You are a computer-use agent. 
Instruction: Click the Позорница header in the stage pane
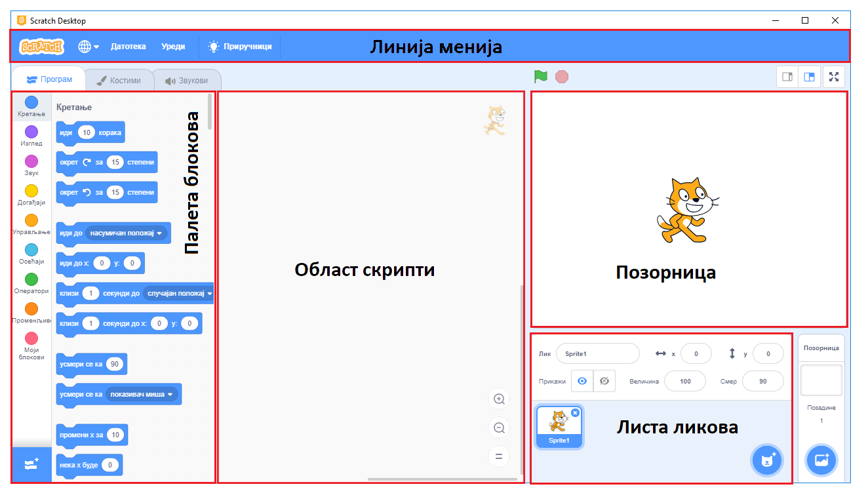[821, 348]
